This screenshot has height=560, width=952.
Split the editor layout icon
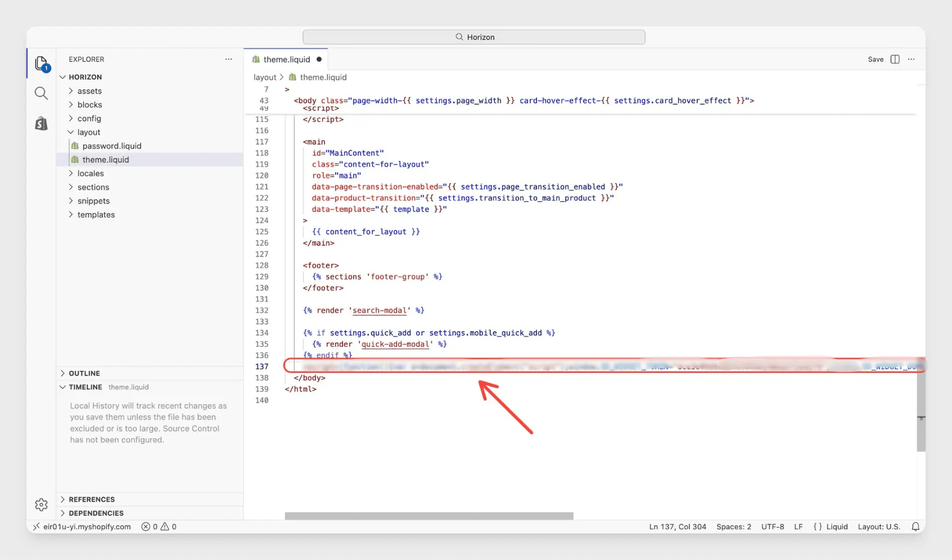click(x=895, y=59)
